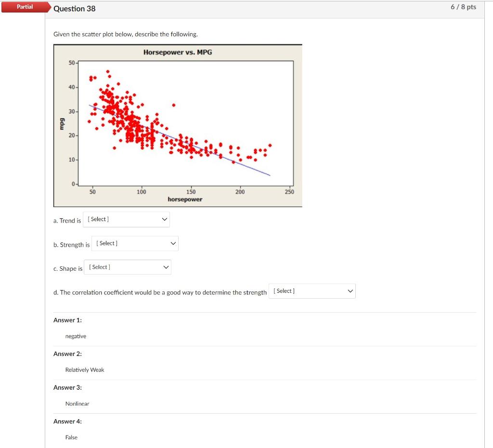This screenshot has width=493, height=448.
Task: Open the Strength dropdown in part b
Action: tap(135, 243)
